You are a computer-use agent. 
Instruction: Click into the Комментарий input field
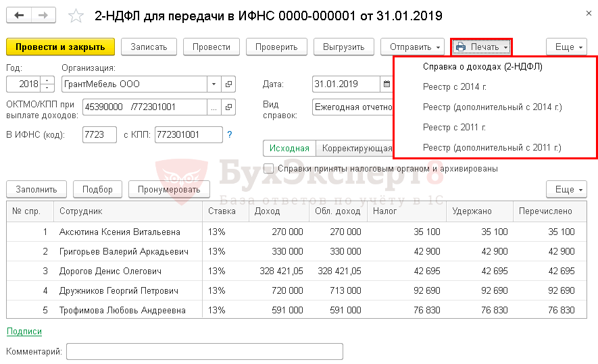point(205,351)
